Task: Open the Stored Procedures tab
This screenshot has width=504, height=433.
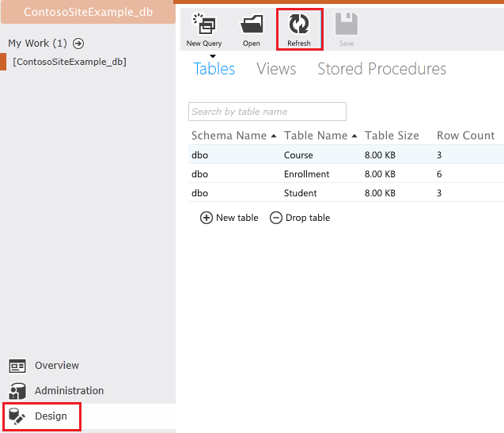Action: click(381, 69)
